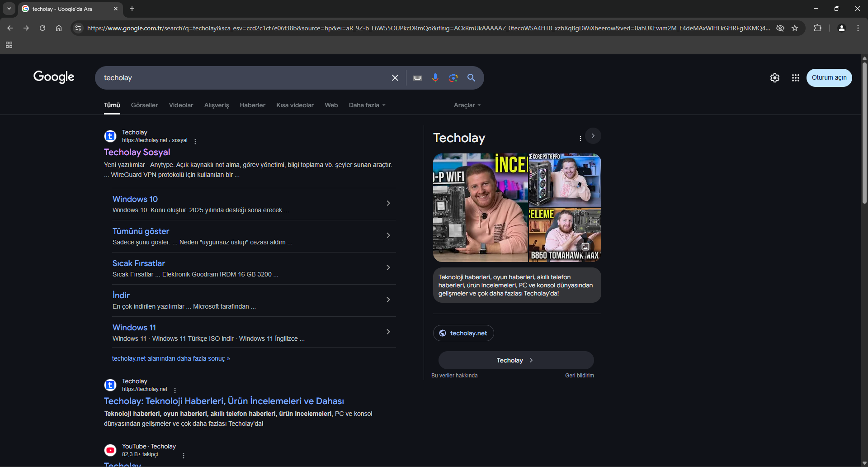Switch to the Videolar tab
Screen dimensions: 868x467
tap(181, 105)
